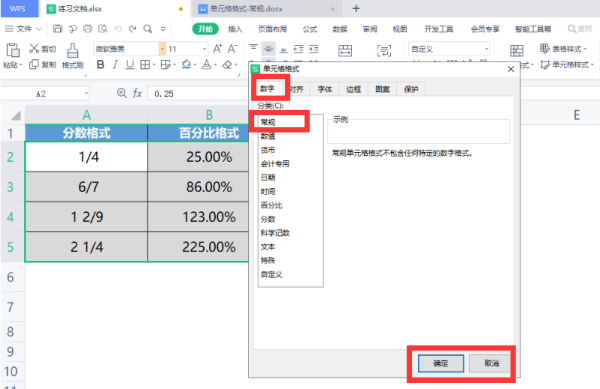Viewport: 600px width, 389px height.
Task: Increase font size with A+ icon
Action: coord(217,49)
